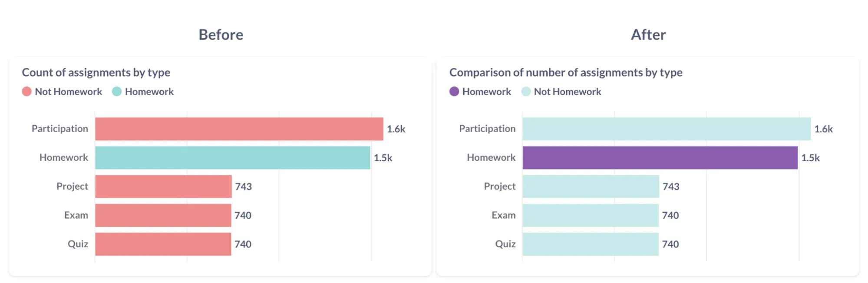
Task: Click the pale Participation bar in After chart
Action: click(x=667, y=129)
